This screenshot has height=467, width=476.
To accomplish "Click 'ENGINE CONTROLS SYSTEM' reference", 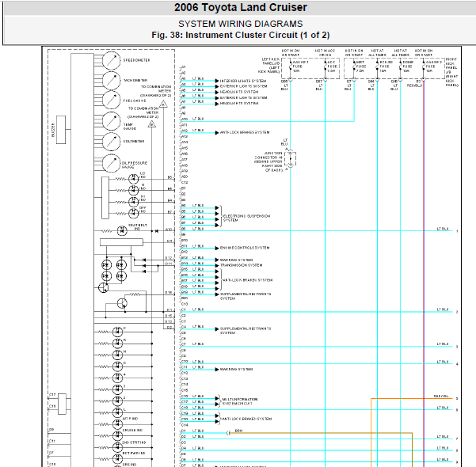I will (245, 248).
